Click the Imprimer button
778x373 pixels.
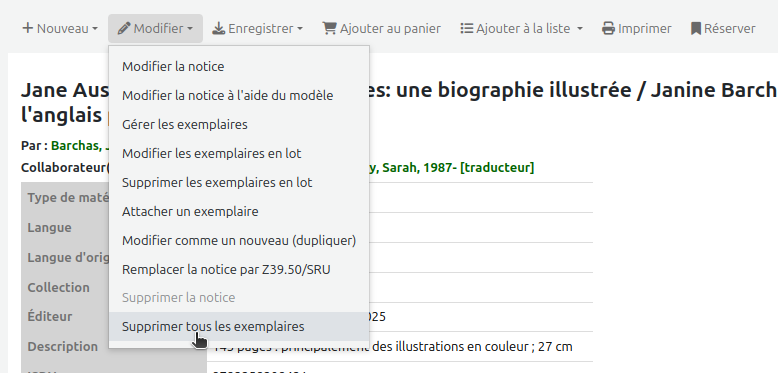tap(637, 28)
